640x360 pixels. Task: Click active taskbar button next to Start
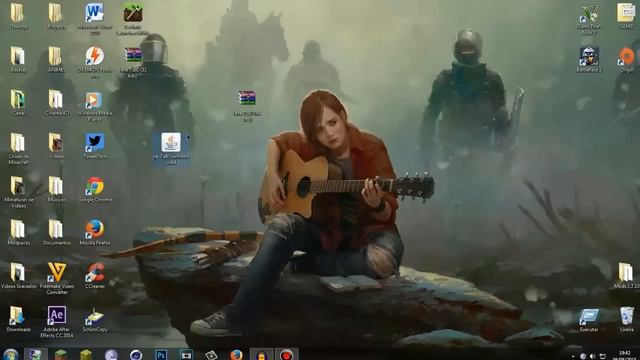pyautogui.click(x=36, y=354)
